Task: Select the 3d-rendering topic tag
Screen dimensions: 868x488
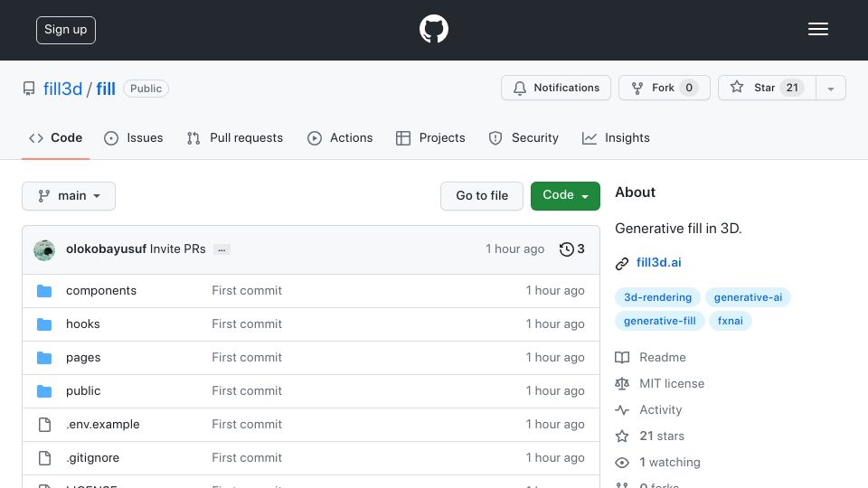Action: tap(657, 297)
